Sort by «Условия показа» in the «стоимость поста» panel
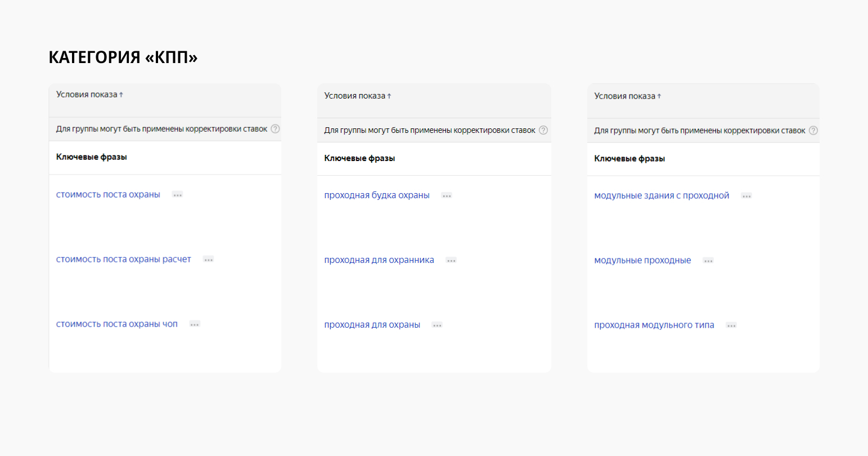The height and width of the screenshot is (456, 868). [x=89, y=95]
